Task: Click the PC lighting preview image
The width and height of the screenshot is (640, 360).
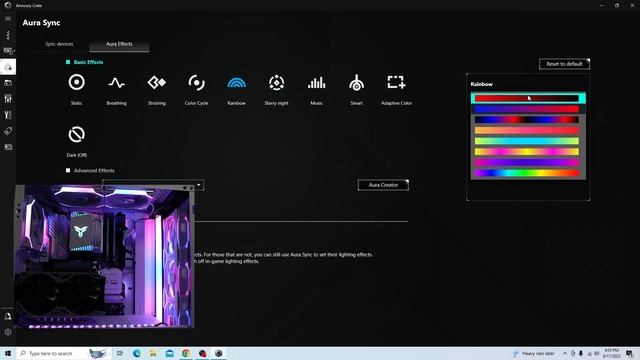Action: click(104, 256)
